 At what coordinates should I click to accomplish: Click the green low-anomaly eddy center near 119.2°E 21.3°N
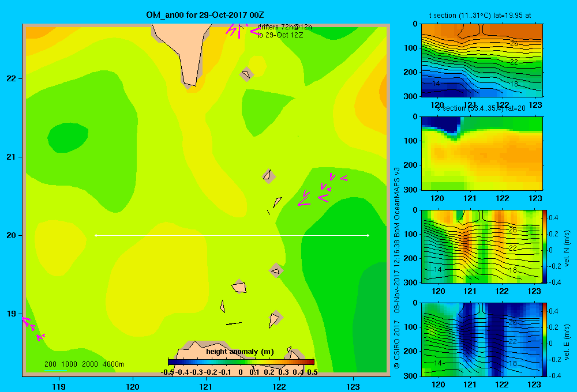[x=68, y=138]
